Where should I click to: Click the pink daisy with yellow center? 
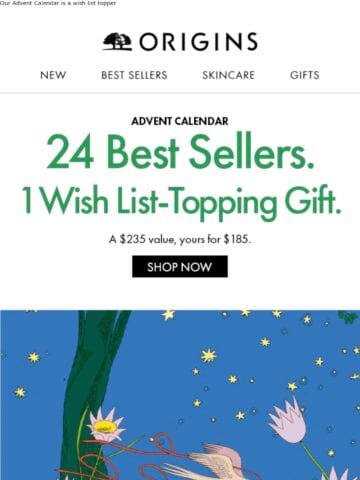point(105,425)
